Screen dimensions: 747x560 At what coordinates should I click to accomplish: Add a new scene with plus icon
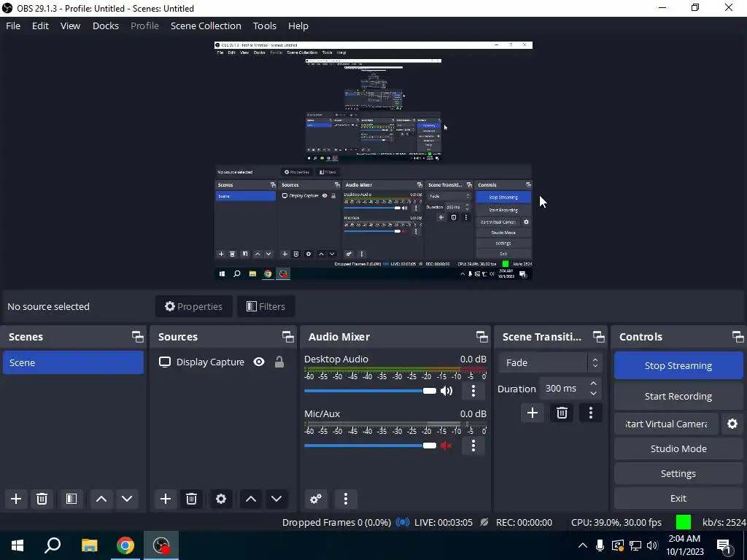(16, 499)
